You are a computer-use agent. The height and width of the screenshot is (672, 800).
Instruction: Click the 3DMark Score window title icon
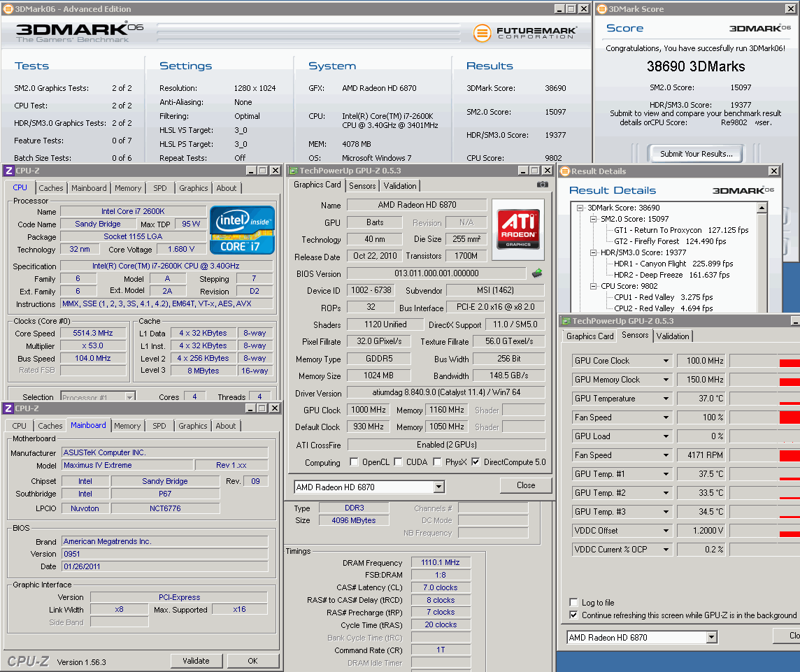(602, 8)
